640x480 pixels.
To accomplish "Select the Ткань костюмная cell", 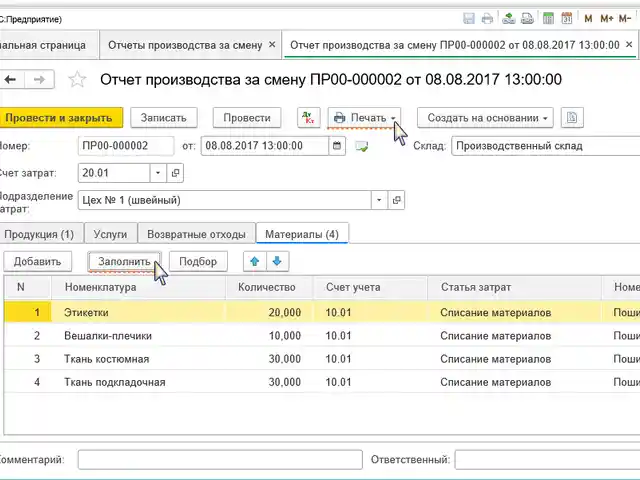I will click(138, 359).
